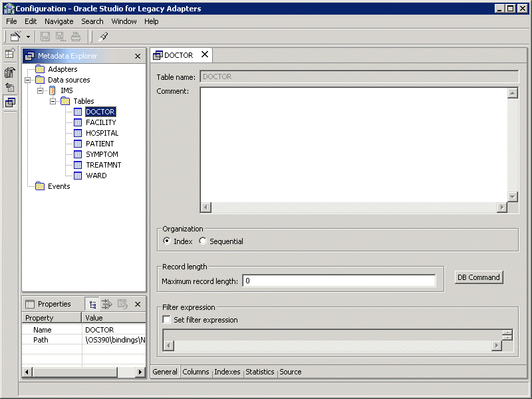Screen dimensions: 532x399
Task: Switch to the General tab
Action: tap(165, 372)
